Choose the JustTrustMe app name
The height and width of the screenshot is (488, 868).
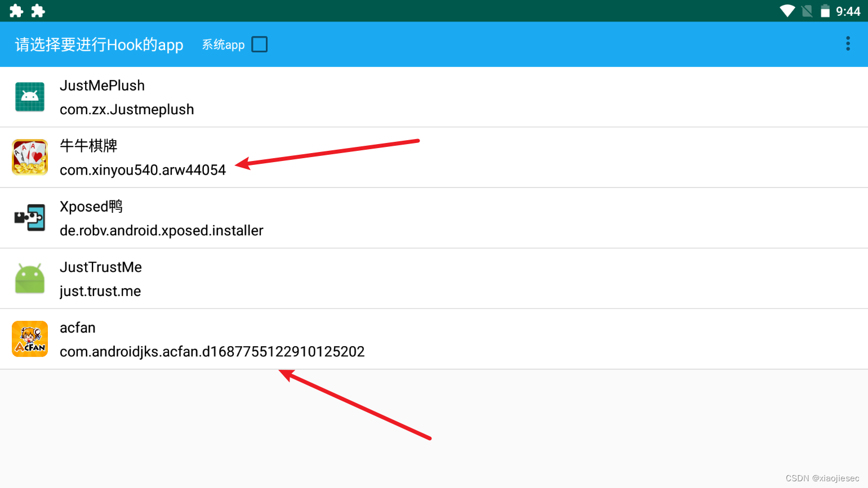click(101, 267)
